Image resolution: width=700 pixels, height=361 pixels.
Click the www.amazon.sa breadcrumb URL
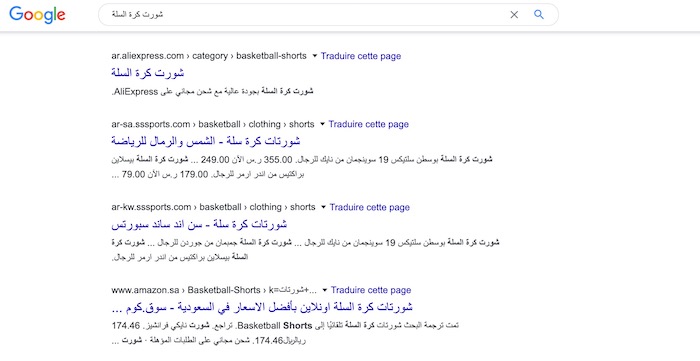click(214, 290)
